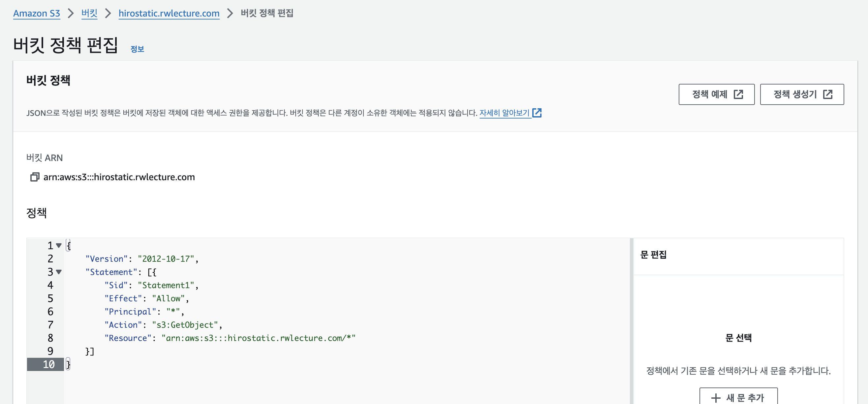This screenshot has height=404, width=868.
Task: Click splitter bar between editor and 문 편집
Action: (x=632, y=320)
